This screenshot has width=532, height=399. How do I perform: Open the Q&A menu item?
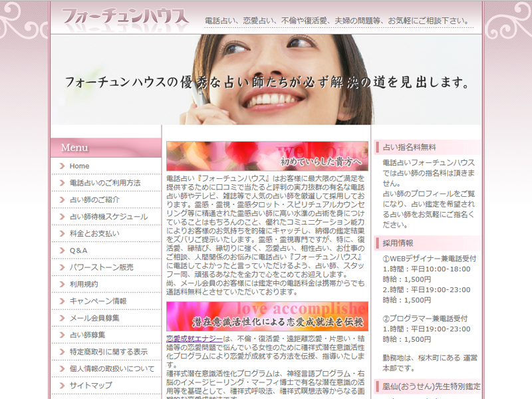(x=78, y=251)
